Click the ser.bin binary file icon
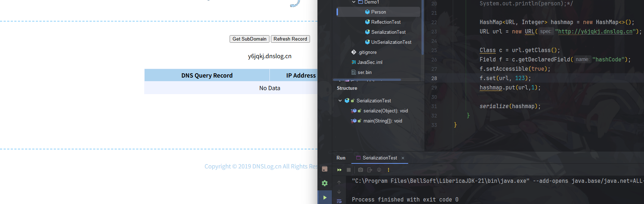 coord(354,72)
